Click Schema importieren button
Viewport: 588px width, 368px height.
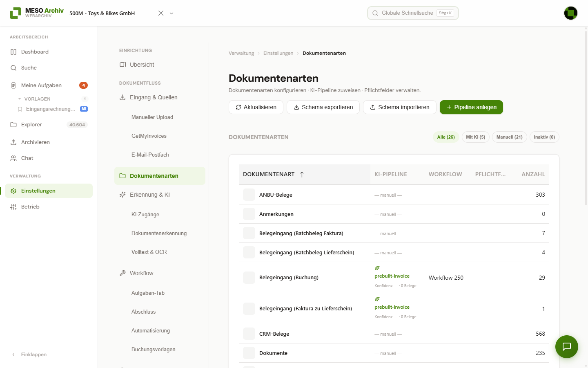[x=399, y=107]
